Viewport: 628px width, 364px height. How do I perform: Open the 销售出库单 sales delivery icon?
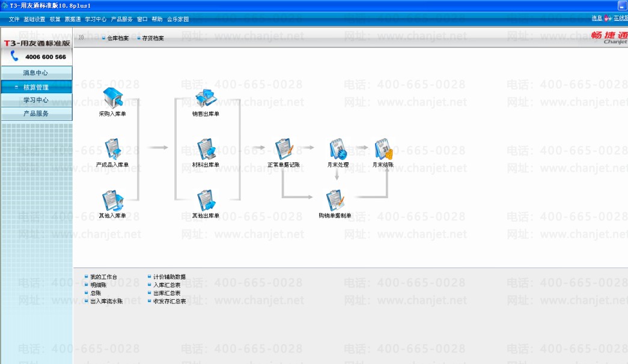[206, 98]
